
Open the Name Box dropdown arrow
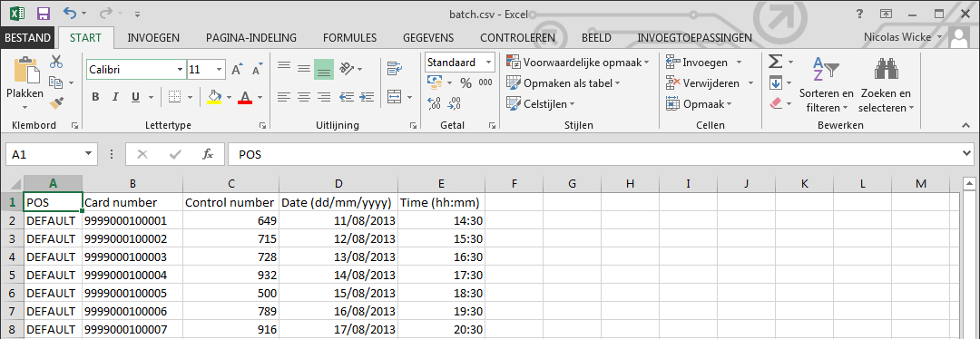click(x=88, y=153)
